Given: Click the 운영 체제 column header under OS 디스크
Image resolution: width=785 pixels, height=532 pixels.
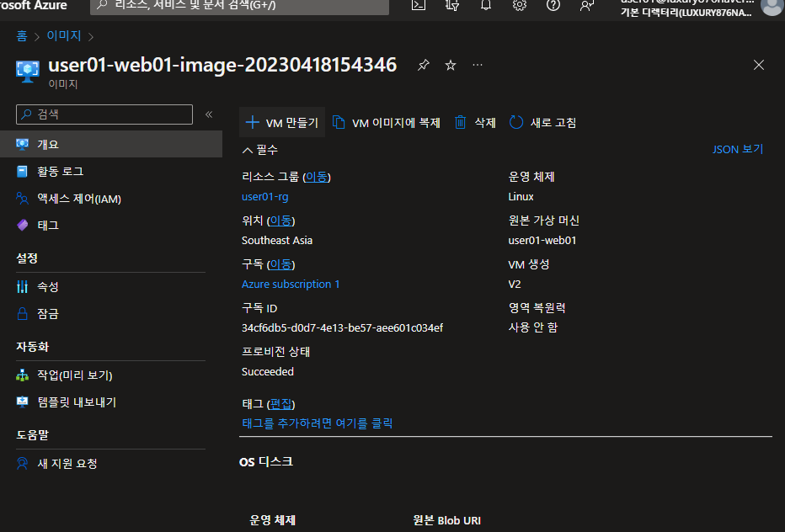Looking at the screenshot, I should click(x=272, y=520).
